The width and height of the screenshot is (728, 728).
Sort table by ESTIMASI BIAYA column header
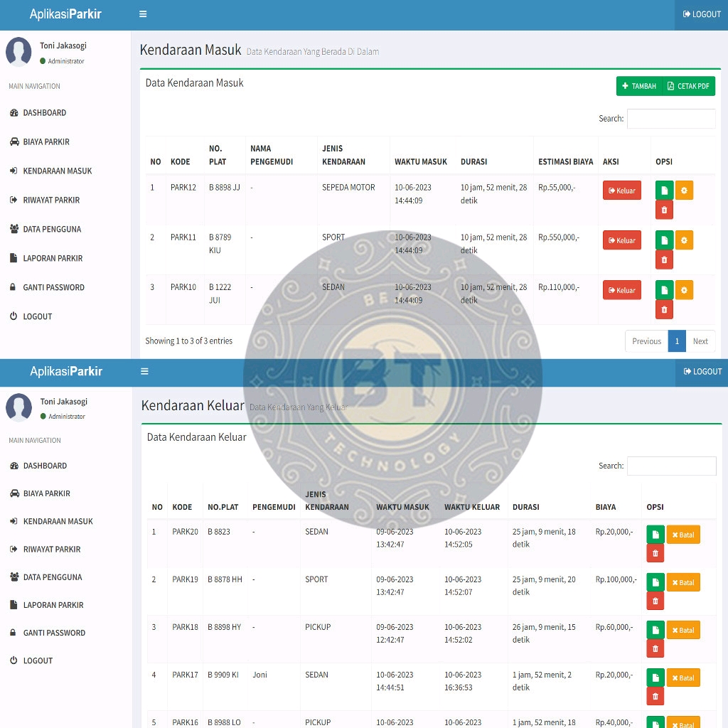[565, 161]
